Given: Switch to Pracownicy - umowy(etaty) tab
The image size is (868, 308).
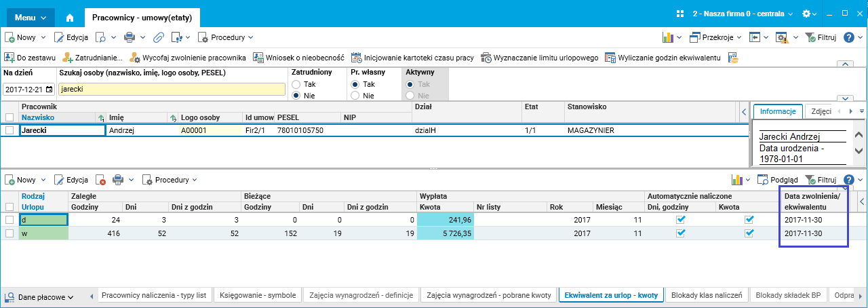Looking at the screenshot, I should point(142,18).
